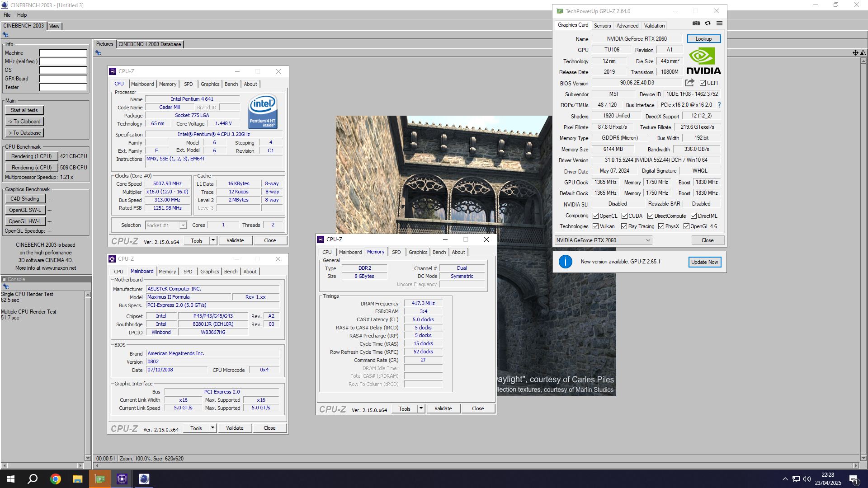
Task: Click the blue info icon in update notice
Action: 566,262
